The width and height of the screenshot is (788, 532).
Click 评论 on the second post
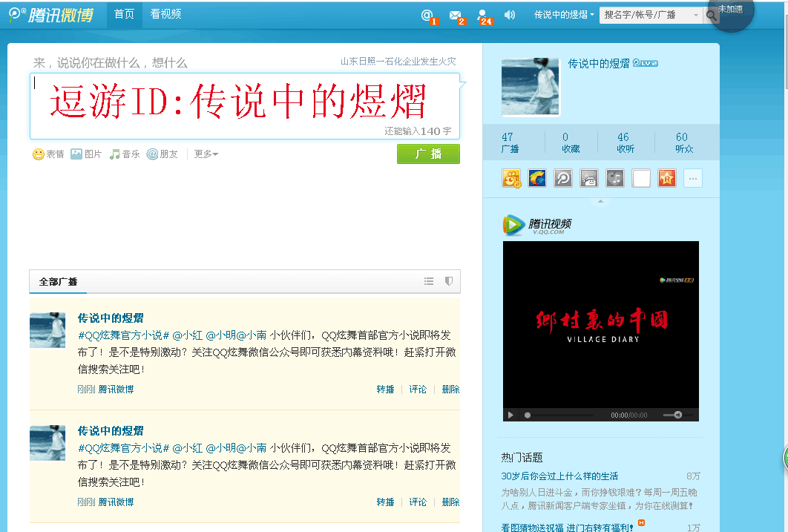[418, 502]
